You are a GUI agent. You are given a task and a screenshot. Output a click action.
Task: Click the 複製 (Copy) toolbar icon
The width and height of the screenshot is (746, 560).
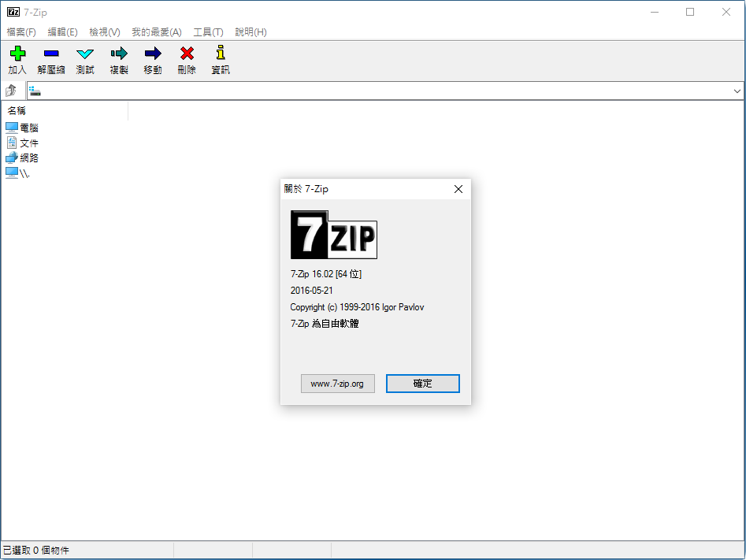[119, 54]
